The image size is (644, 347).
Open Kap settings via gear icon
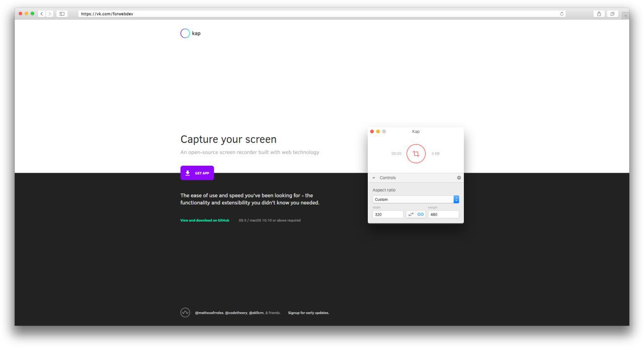(x=458, y=178)
